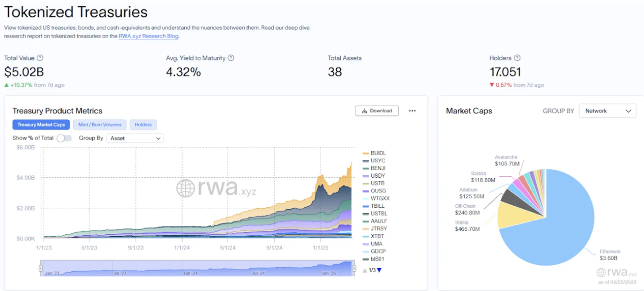Toggle the USDY legend series
Viewport: 644px width, 291px height.
click(374, 176)
